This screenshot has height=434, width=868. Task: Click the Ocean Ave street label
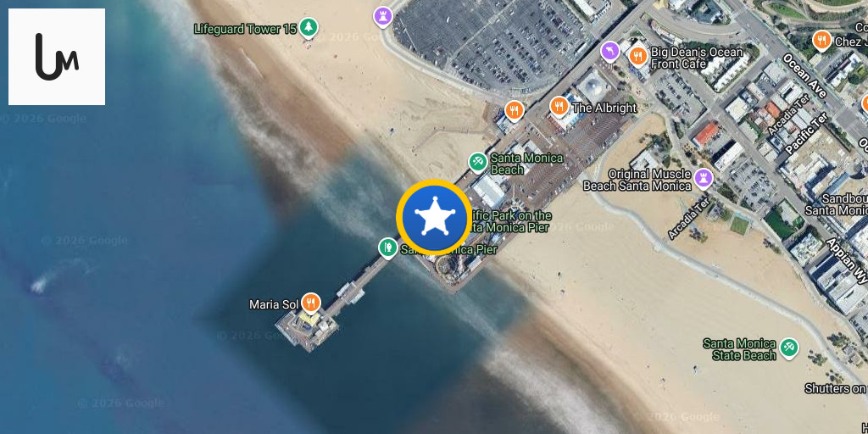[804, 75]
